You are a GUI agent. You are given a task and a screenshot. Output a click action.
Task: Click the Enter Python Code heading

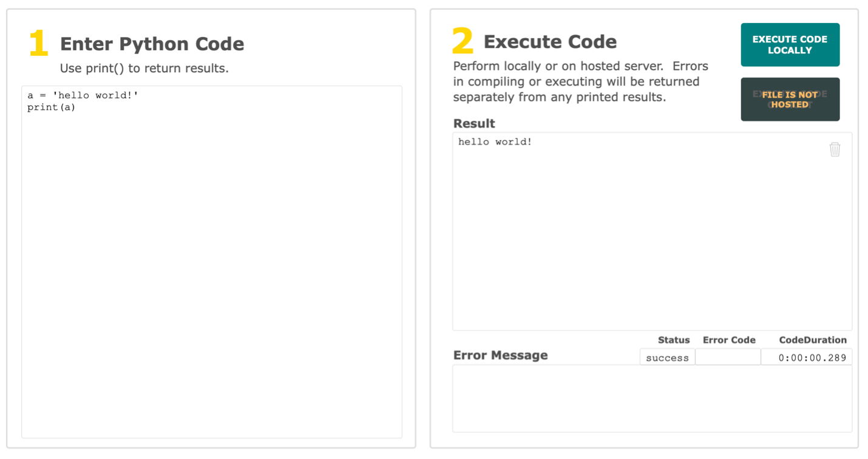(152, 44)
